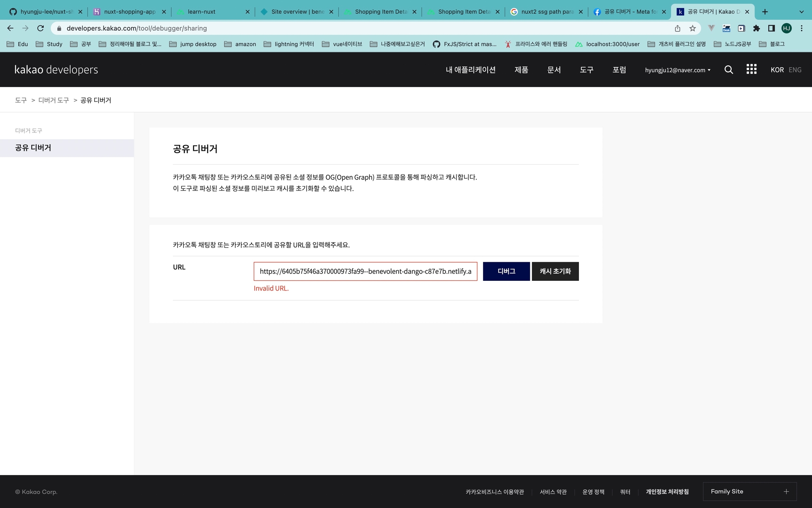This screenshot has height=508, width=812.
Task: Open tab search chevron at tab strip end
Action: pyautogui.click(x=801, y=12)
